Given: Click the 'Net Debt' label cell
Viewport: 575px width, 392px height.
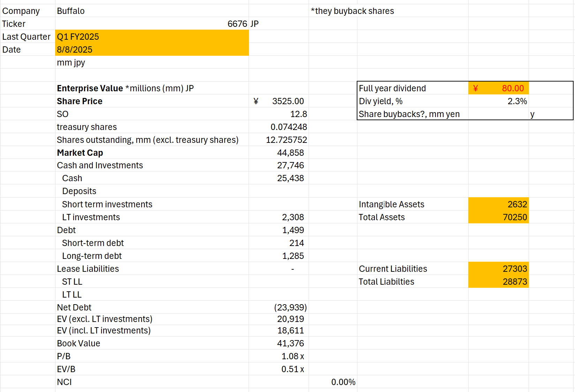Looking at the screenshot, I should (152, 307).
